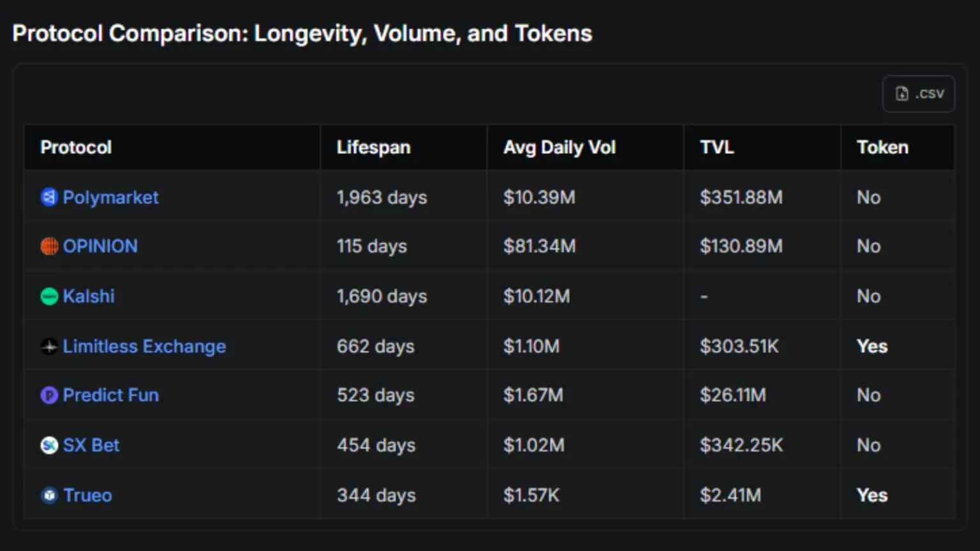Viewport: 980px width, 551px height.
Task: Open the Trueo protocol link
Action: 87,496
